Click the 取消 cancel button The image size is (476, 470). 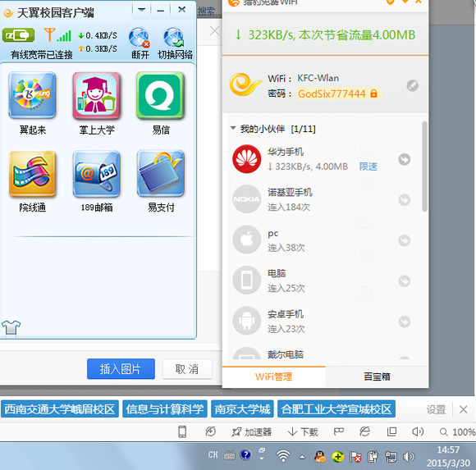[x=187, y=369]
